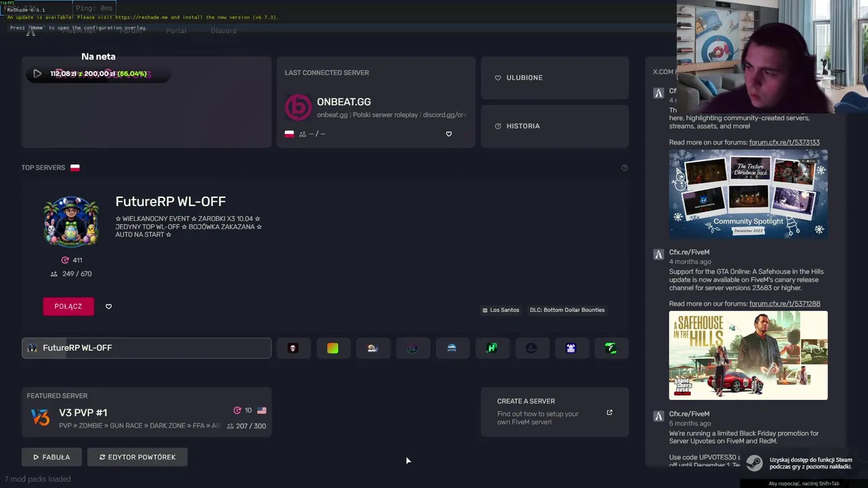Open the dark round-emblem server icon
Screen dimensions: 868x488
[x=532, y=348]
